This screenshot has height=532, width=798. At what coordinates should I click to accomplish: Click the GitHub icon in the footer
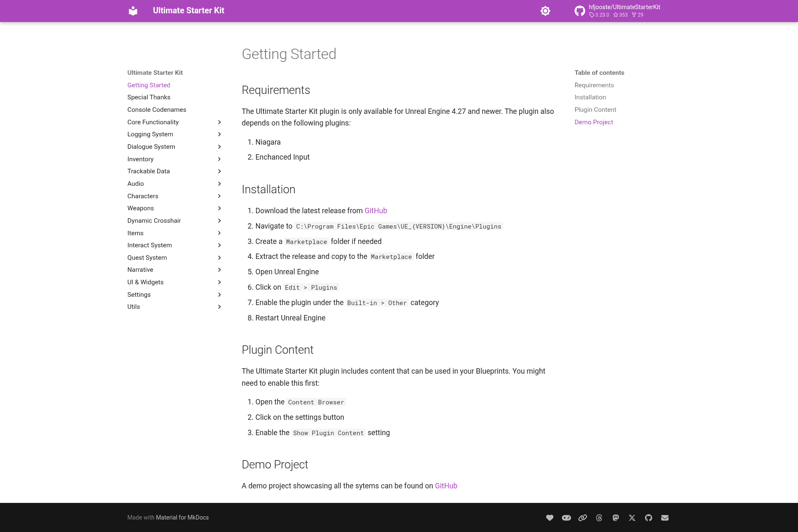pyautogui.click(x=648, y=517)
